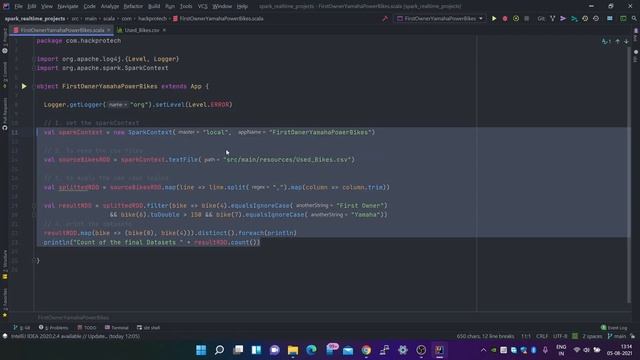The width and height of the screenshot is (640, 360).
Task: Open the Pull Requests sidebar button
Action: (5, 114)
